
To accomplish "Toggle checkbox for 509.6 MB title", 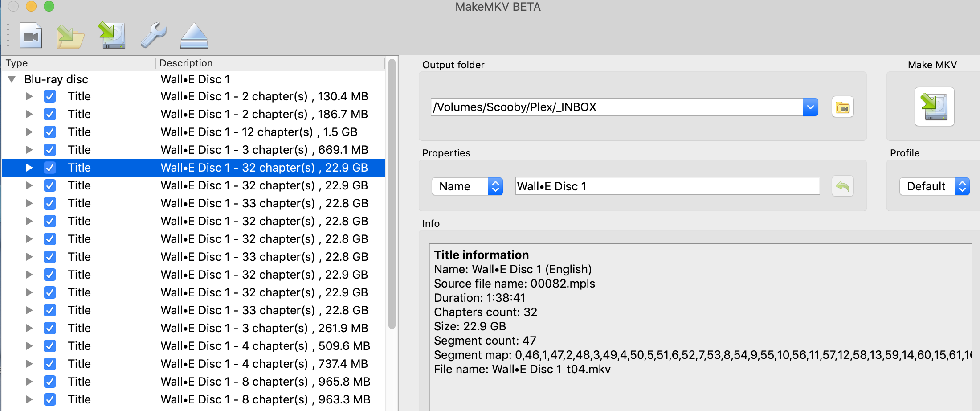I will tap(50, 346).
